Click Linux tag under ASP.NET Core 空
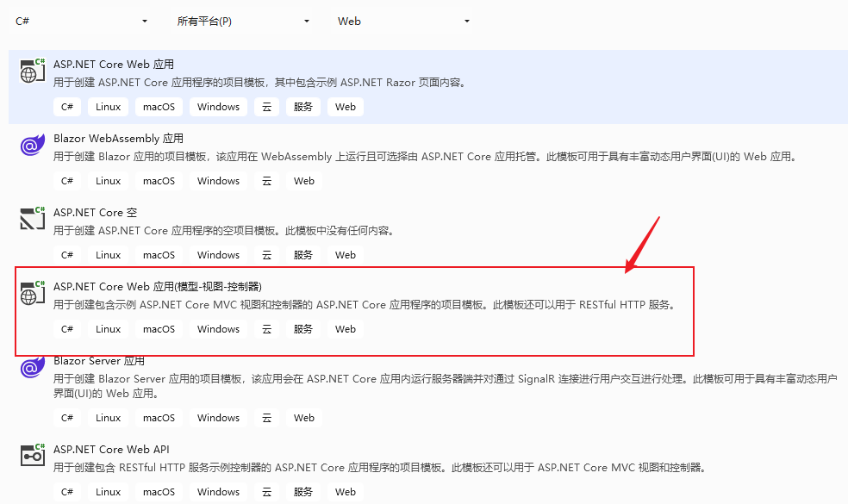The width and height of the screenshot is (848, 504). 109,255
